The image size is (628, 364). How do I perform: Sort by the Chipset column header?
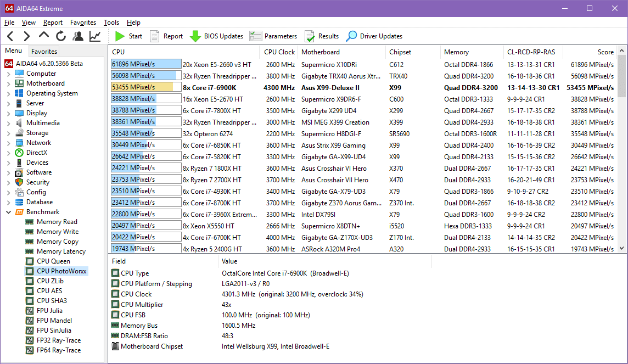413,52
